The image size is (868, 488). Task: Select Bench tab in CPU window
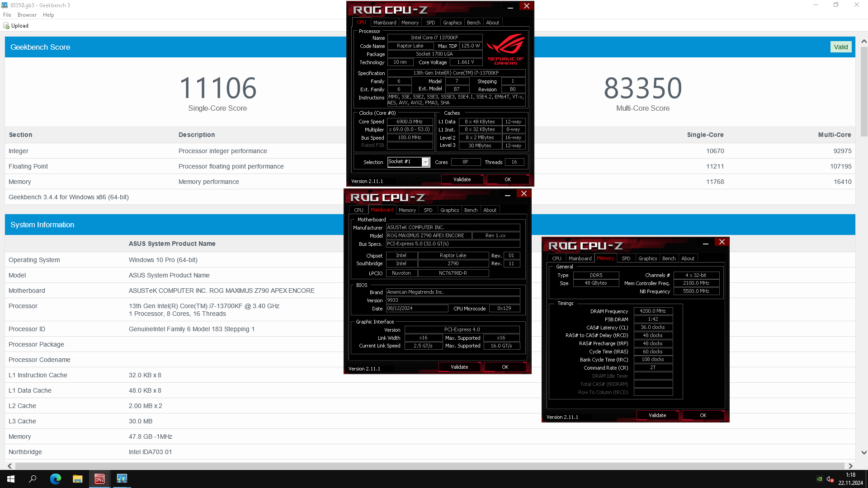pos(474,23)
